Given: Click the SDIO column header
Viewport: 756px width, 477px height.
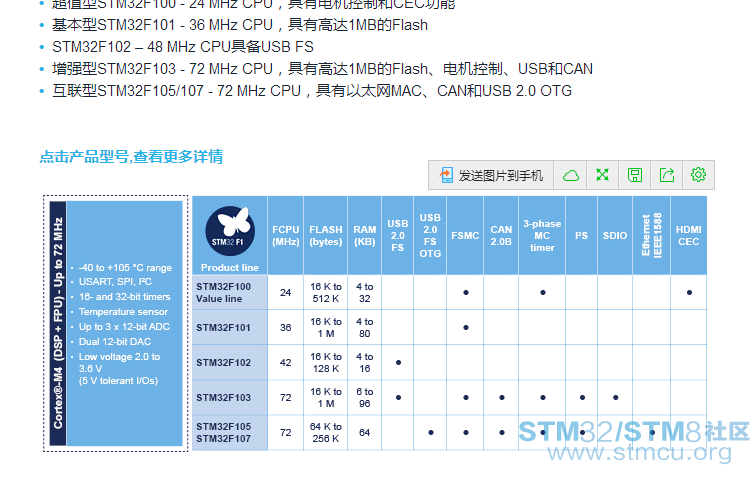Looking at the screenshot, I should [x=615, y=235].
